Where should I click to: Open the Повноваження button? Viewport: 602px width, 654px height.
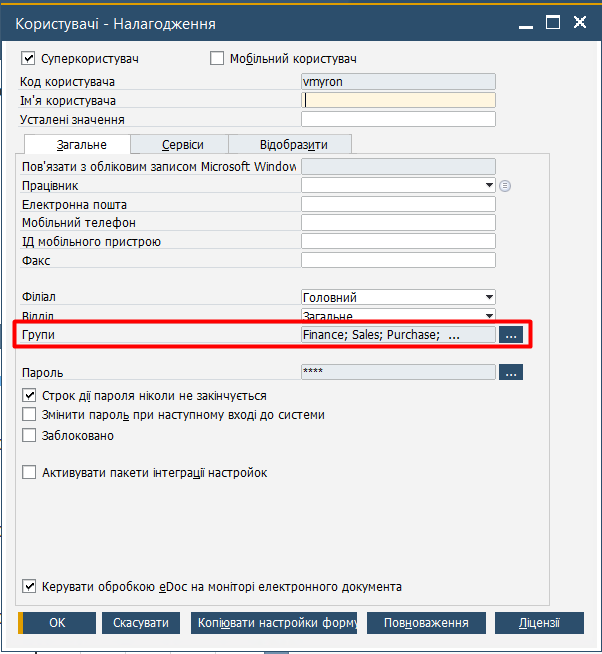tap(426, 623)
